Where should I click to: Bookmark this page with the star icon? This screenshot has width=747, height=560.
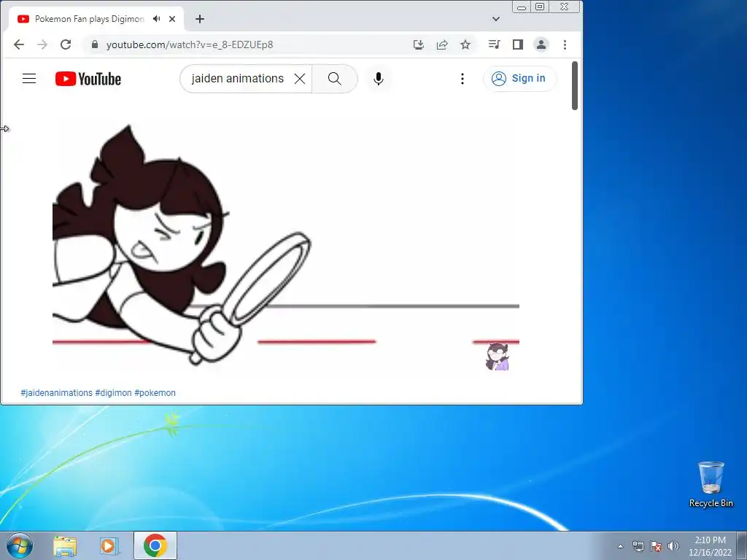click(465, 44)
